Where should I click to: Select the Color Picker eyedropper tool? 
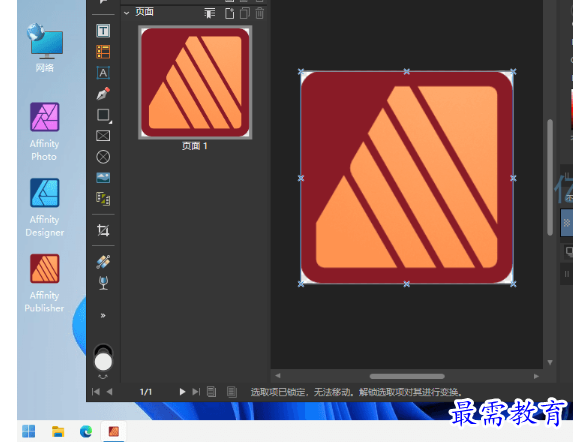click(103, 262)
